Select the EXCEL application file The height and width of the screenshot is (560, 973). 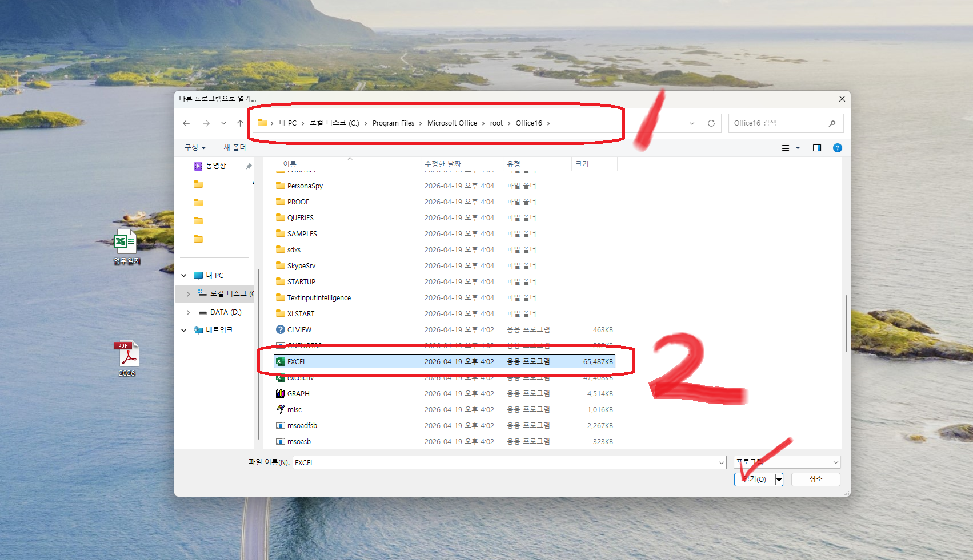pyautogui.click(x=445, y=361)
